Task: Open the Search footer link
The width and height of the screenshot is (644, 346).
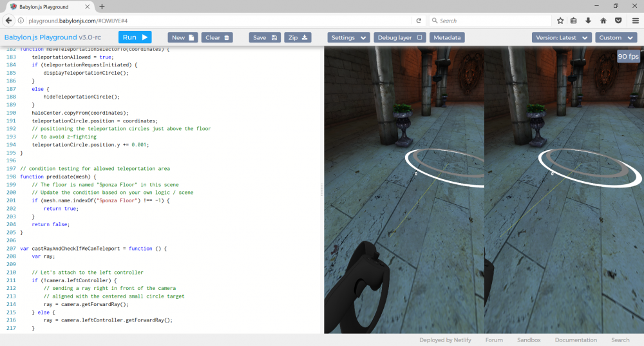Action: (620, 340)
